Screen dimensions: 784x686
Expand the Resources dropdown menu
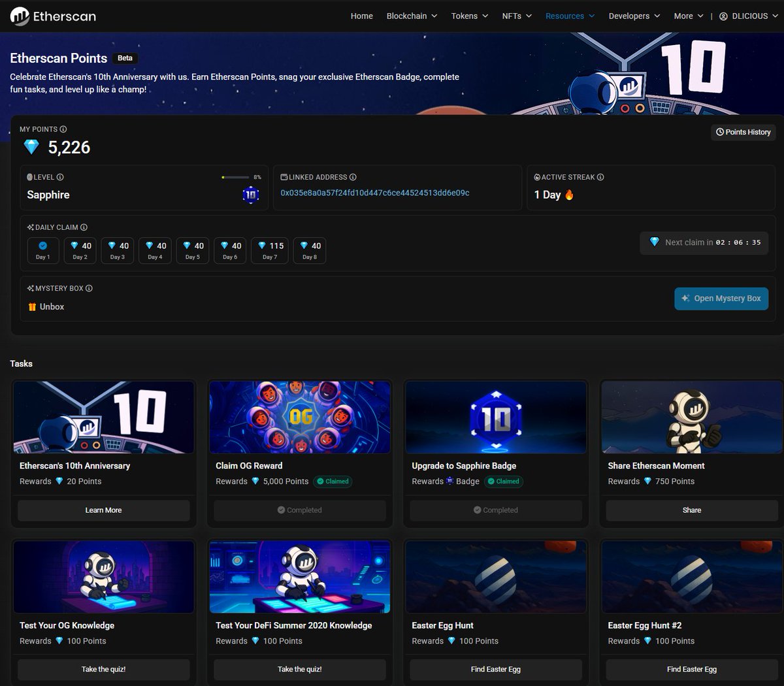coord(570,16)
